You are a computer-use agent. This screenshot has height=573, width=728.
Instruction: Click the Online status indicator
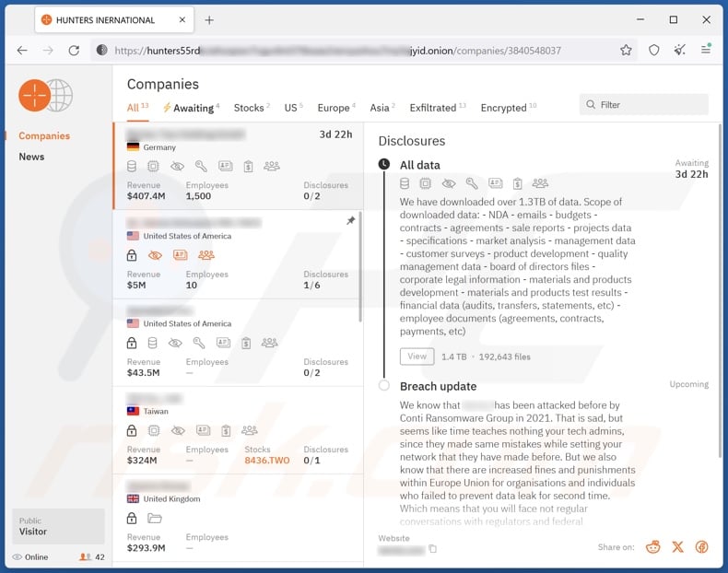(30, 556)
